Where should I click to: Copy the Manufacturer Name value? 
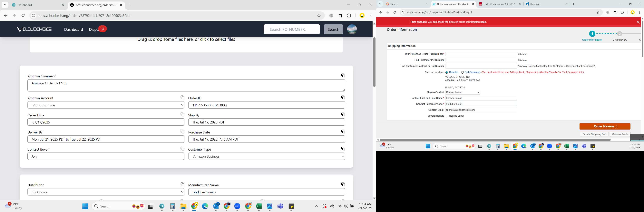[343, 185]
